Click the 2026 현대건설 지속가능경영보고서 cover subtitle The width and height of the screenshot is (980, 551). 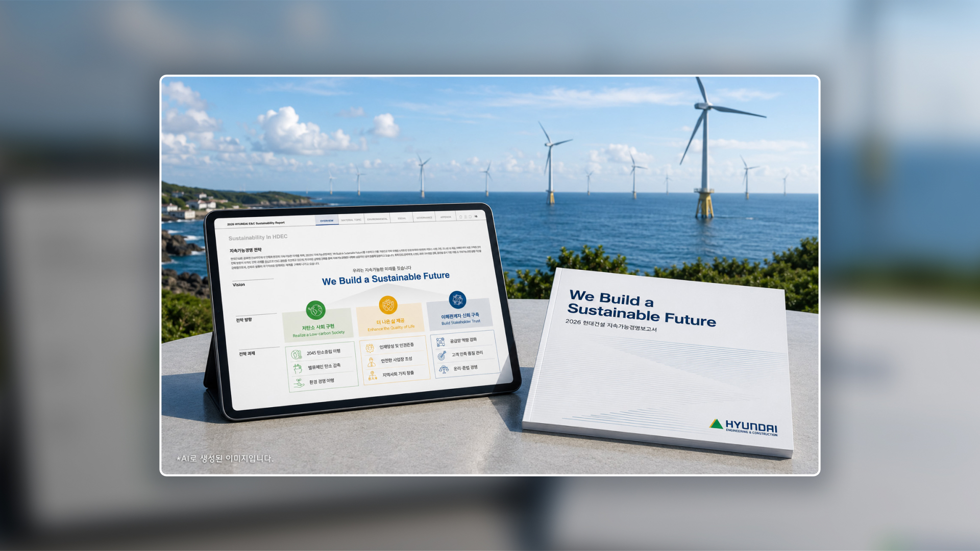611,325
